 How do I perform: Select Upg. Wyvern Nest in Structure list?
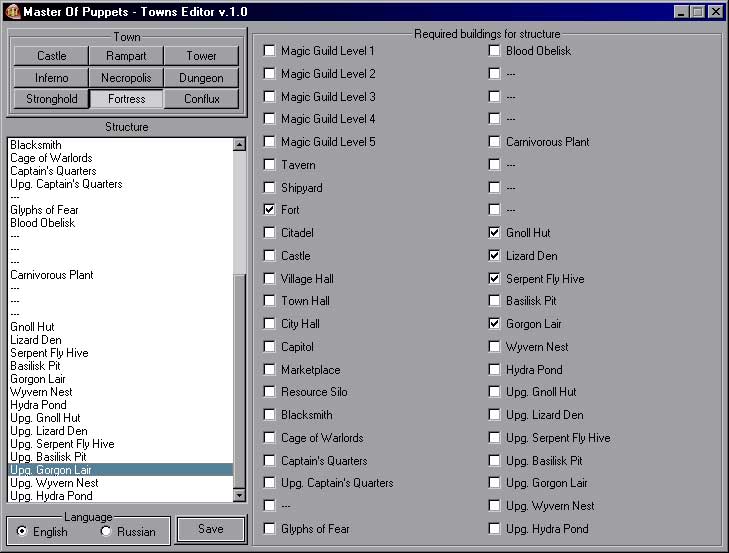click(x=120, y=483)
